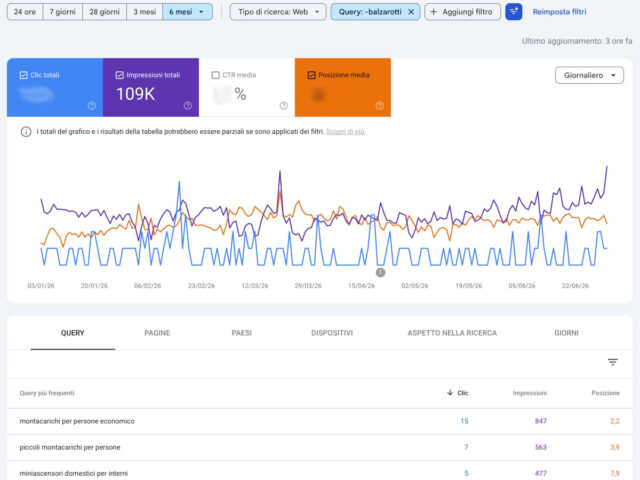640x480 pixels.
Task: Switch to the ASPETTO NELLA RICERCA tab
Action: click(452, 333)
